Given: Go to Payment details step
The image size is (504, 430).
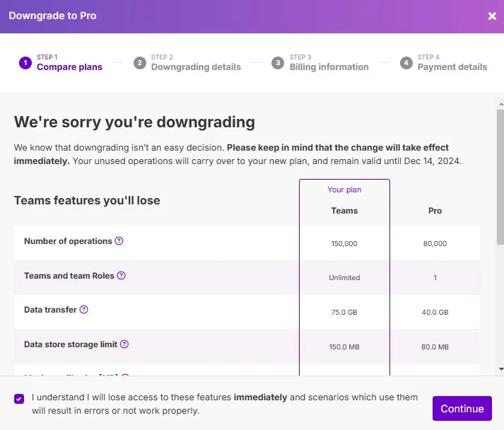Looking at the screenshot, I should tap(452, 67).
